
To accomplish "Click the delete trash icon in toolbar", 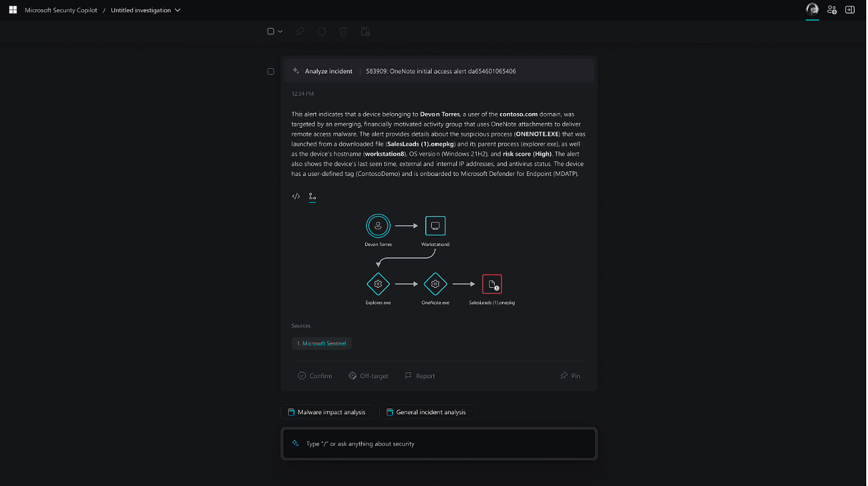I will [x=344, y=31].
